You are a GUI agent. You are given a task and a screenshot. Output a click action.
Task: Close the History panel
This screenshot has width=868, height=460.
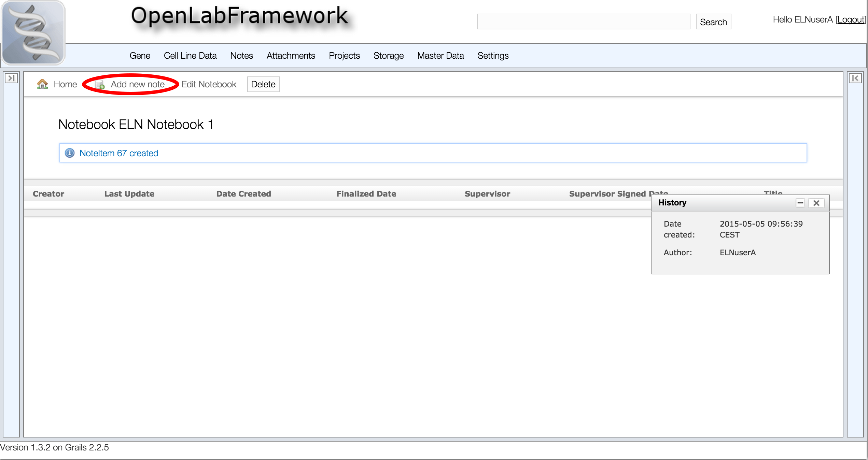(x=816, y=203)
